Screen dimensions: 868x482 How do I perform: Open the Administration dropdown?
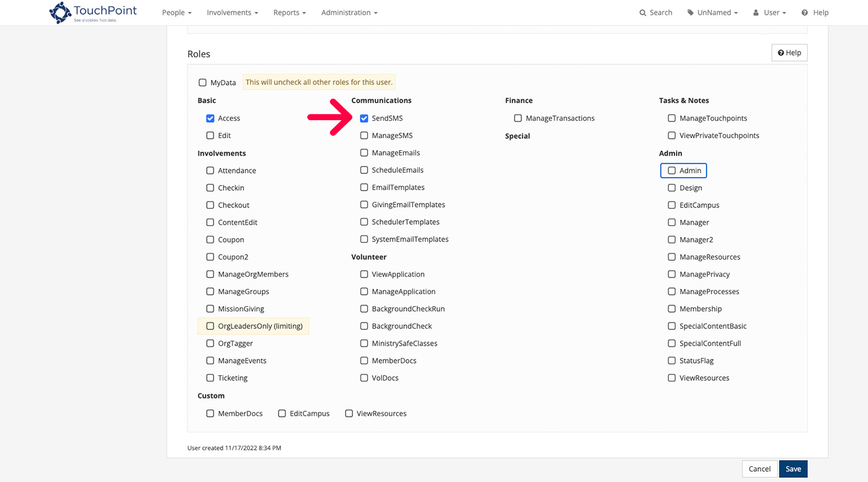349,12
